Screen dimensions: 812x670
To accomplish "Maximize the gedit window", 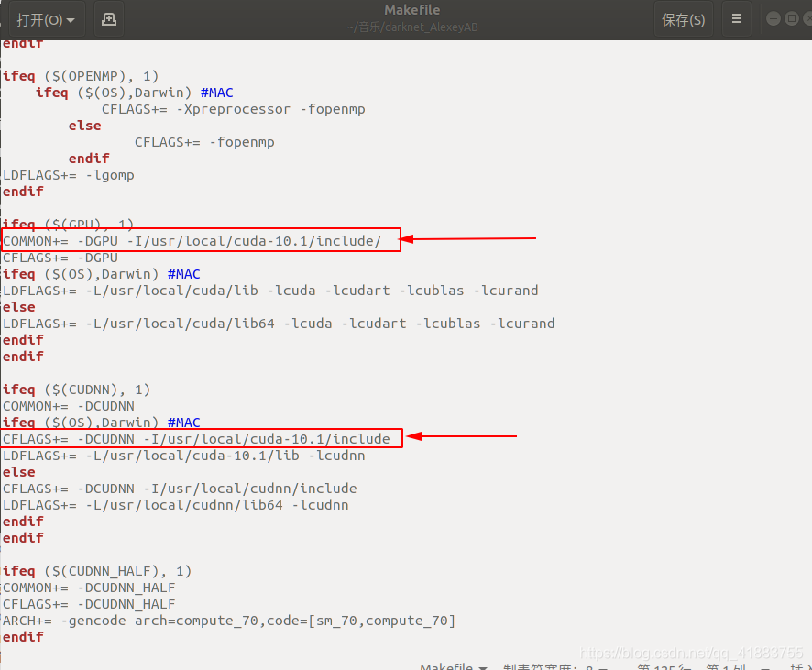I will pos(792,19).
